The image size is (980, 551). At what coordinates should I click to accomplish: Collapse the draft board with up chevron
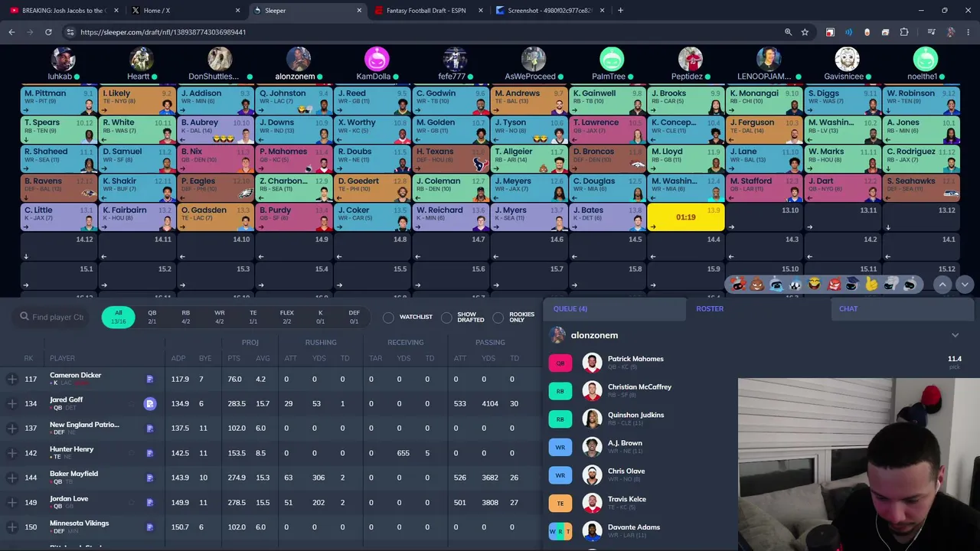tap(942, 284)
